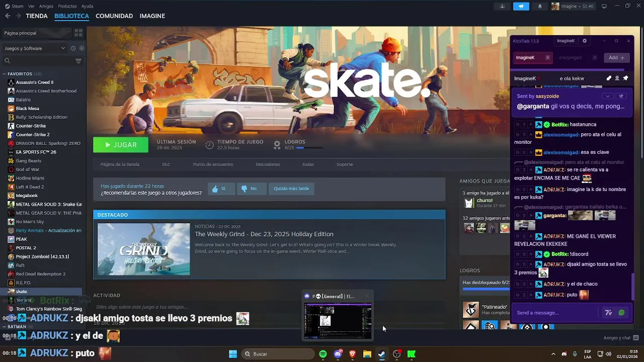Viewport: 644px width, 362px height.
Task: Open Discord from the taskbar
Action: coord(338,354)
